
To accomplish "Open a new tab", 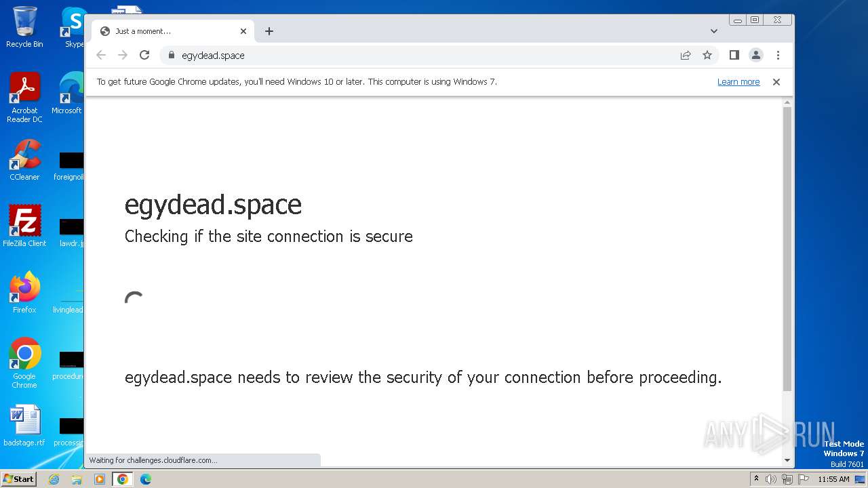I will point(269,31).
